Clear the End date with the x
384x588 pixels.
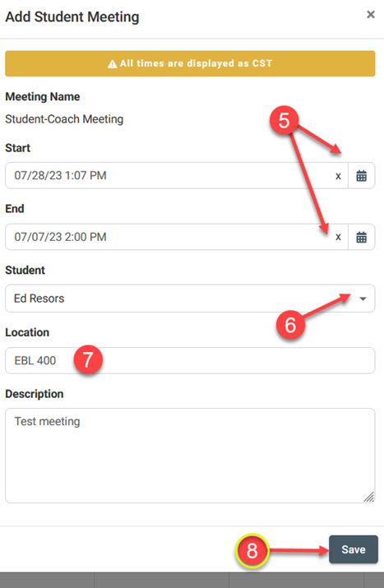tap(338, 237)
